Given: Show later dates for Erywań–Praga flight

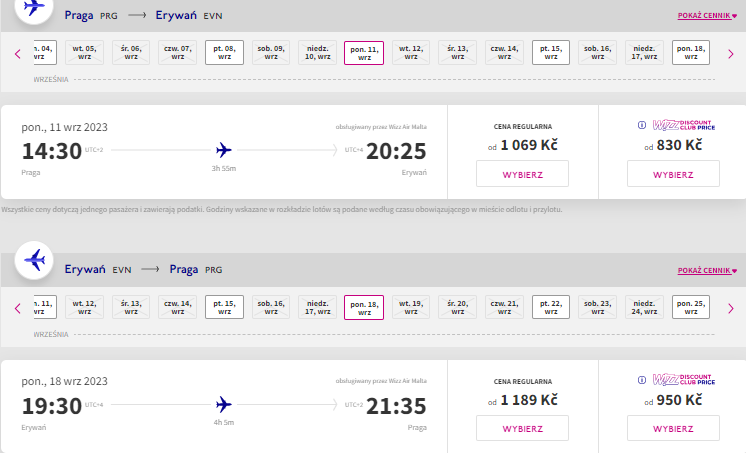Looking at the screenshot, I should click(731, 308).
